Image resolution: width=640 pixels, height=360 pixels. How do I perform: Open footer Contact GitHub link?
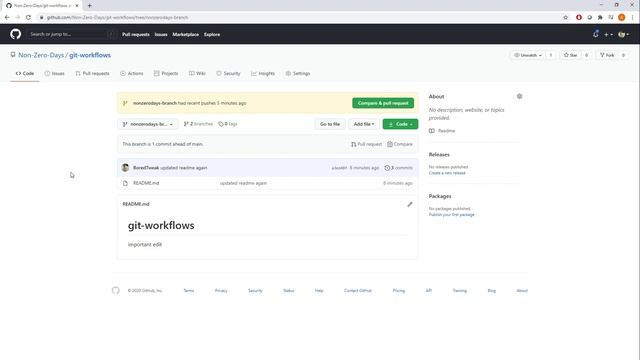358,291
